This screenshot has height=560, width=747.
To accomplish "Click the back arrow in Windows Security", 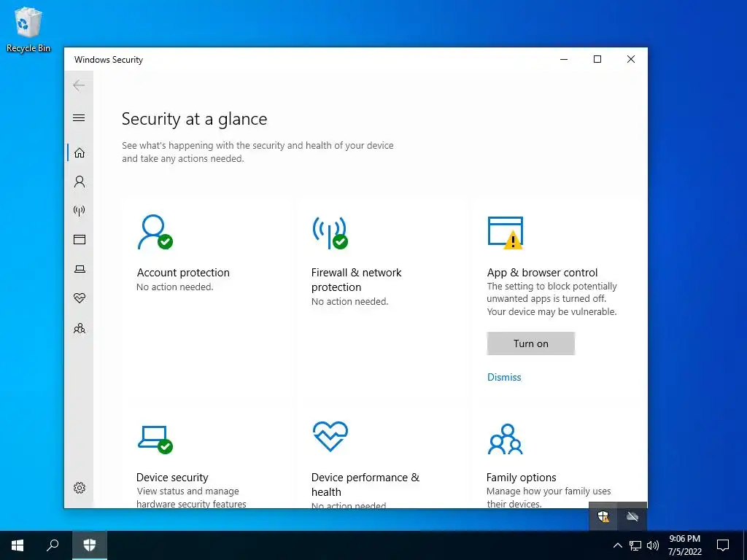I will [79, 86].
